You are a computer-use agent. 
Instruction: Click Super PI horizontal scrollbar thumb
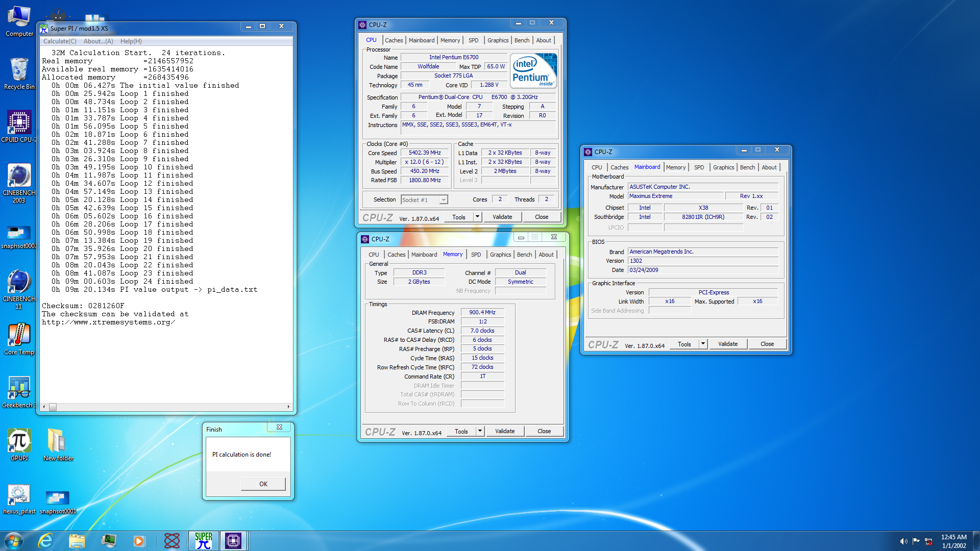tap(53, 407)
